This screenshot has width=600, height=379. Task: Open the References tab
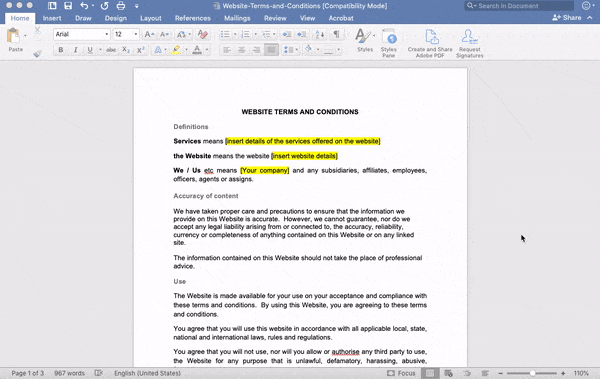click(x=192, y=18)
